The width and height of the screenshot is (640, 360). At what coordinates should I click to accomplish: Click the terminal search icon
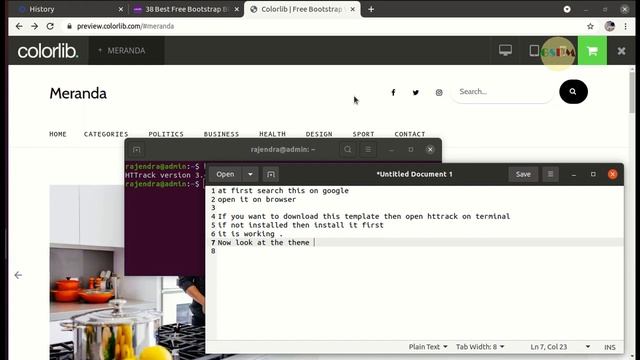coord(348,149)
